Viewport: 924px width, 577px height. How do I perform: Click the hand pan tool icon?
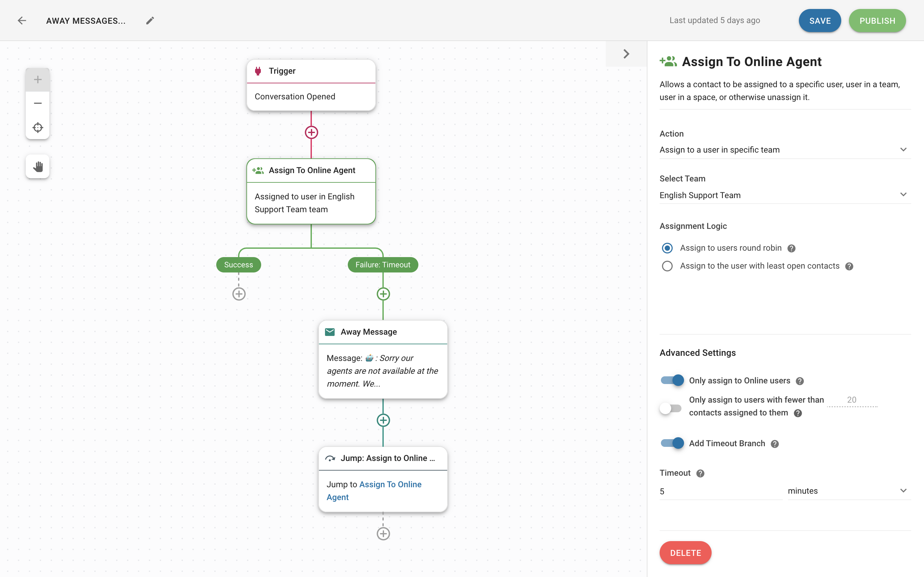tap(38, 167)
